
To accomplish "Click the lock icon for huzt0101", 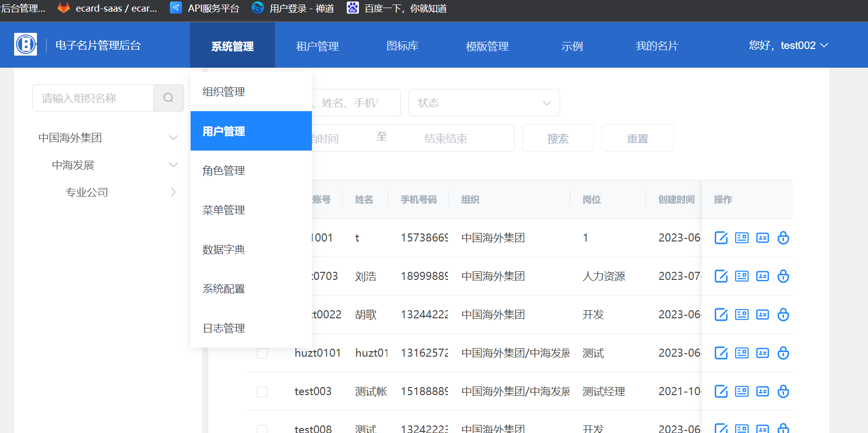I will [783, 353].
